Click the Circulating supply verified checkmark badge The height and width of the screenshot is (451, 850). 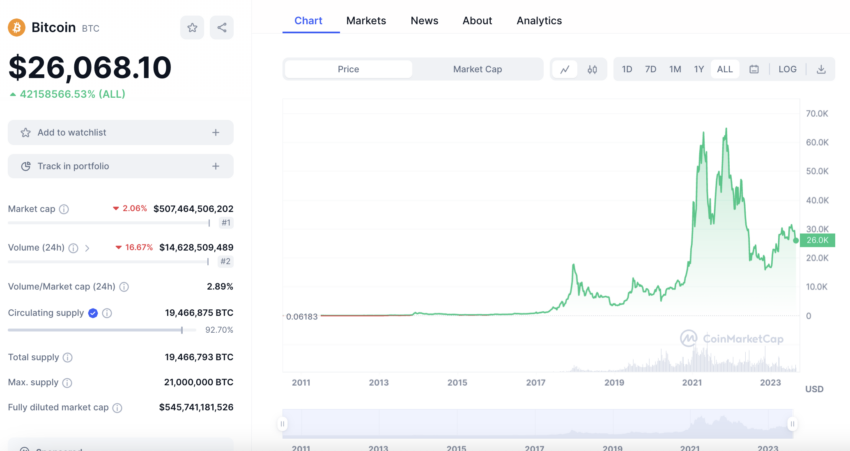(93, 313)
